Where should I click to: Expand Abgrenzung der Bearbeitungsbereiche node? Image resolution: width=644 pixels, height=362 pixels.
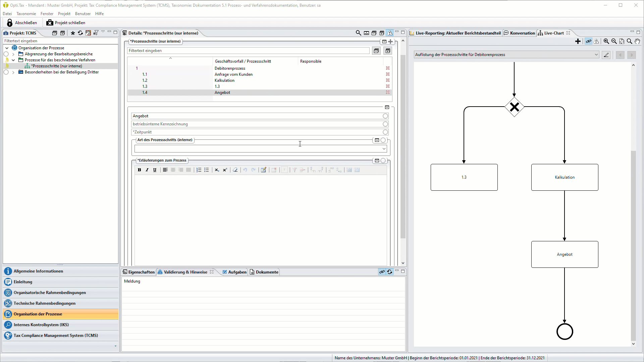[x=13, y=54]
